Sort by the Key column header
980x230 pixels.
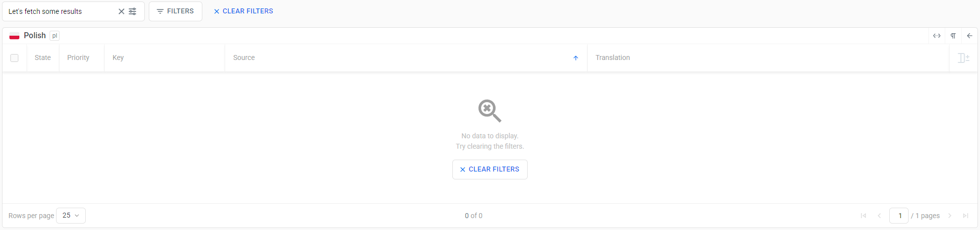(x=118, y=58)
